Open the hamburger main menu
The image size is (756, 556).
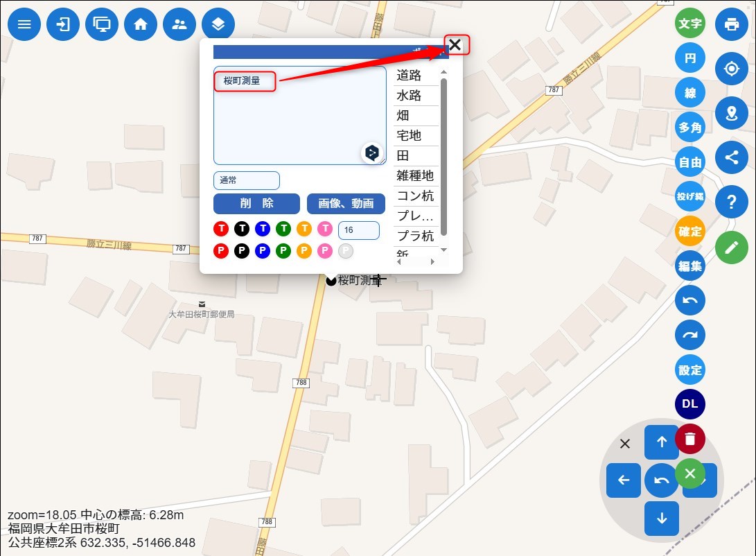(x=24, y=25)
